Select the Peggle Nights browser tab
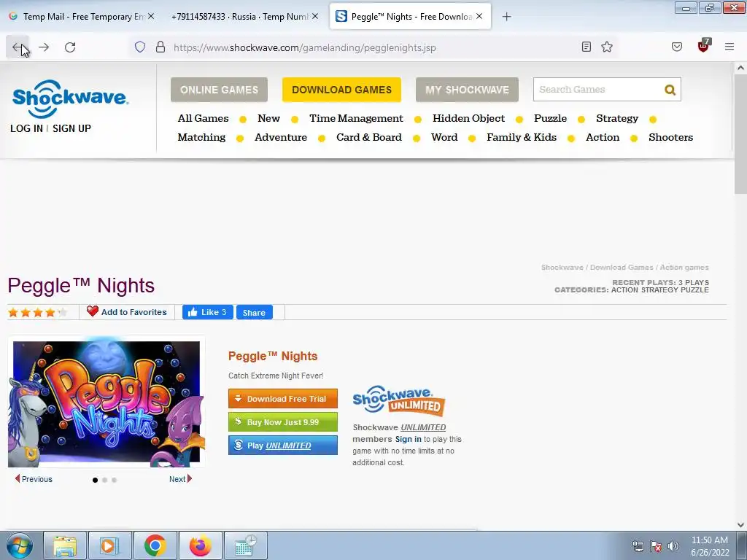This screenshot has width=747, height=560. pyautogui.click(x=410, y=17)
